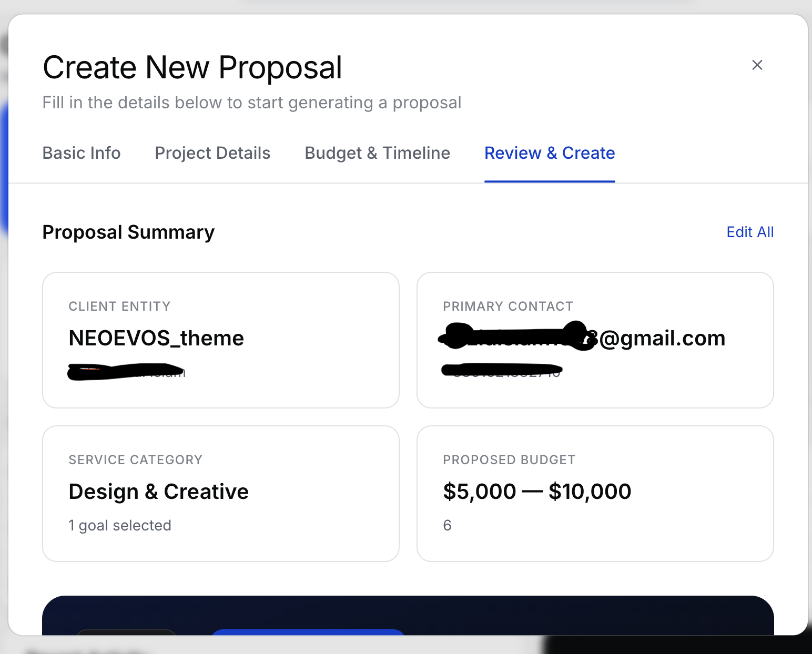Click the '1 goal selected' text
The image size is (812, 654).
pos(120,525)
